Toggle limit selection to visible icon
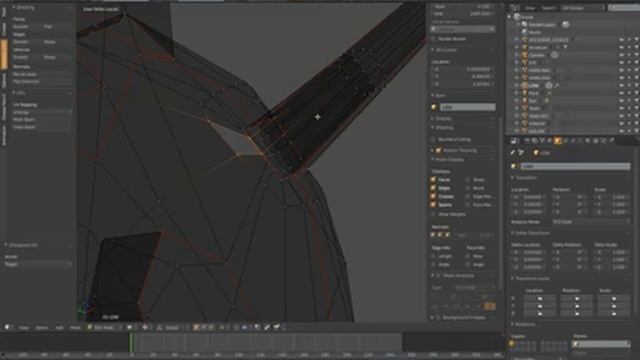The image size is (640, 360). pyautogui.click(x=222, y=327)
